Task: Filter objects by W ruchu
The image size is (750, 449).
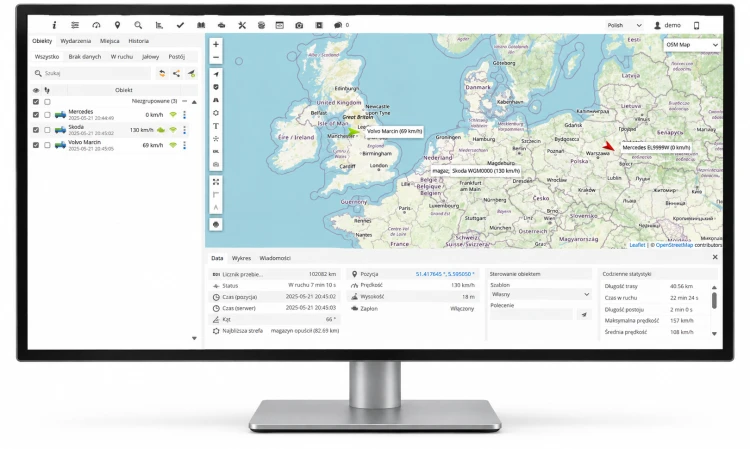Action: coord(121,56)
